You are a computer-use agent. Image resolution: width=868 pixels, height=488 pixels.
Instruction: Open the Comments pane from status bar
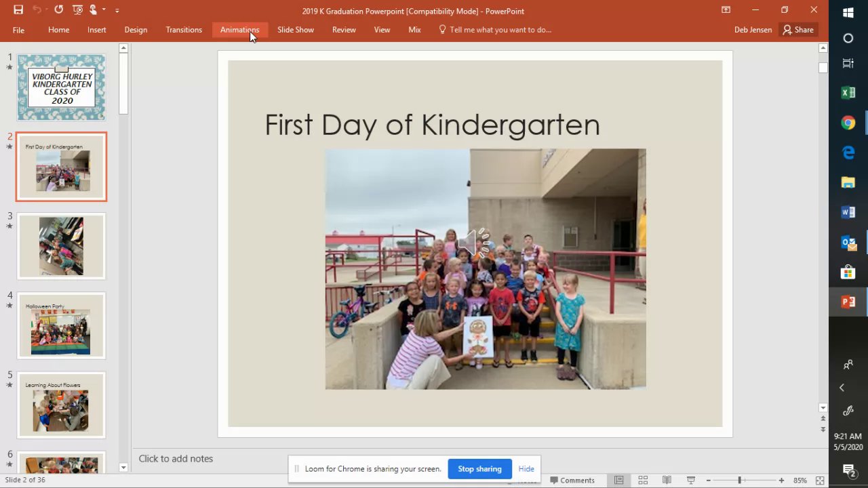click(x=572, y=481)
